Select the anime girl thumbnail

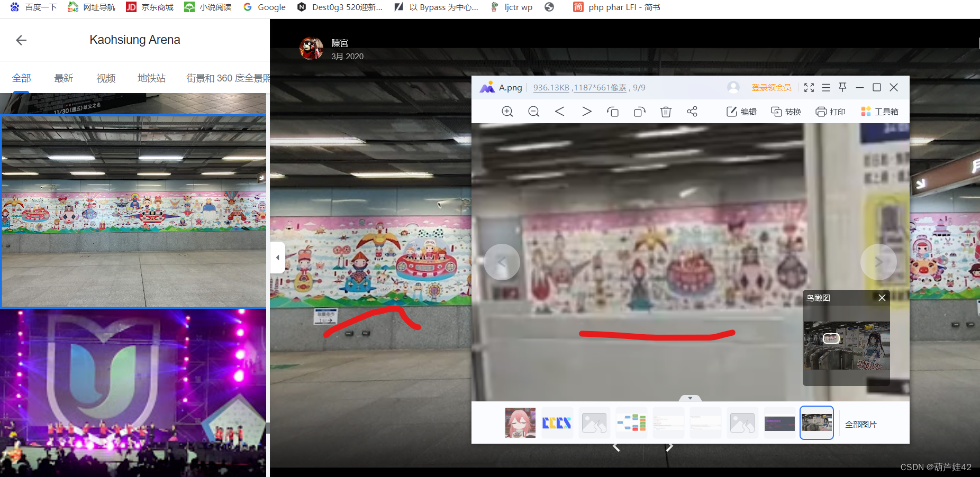(x=520, y=423)
